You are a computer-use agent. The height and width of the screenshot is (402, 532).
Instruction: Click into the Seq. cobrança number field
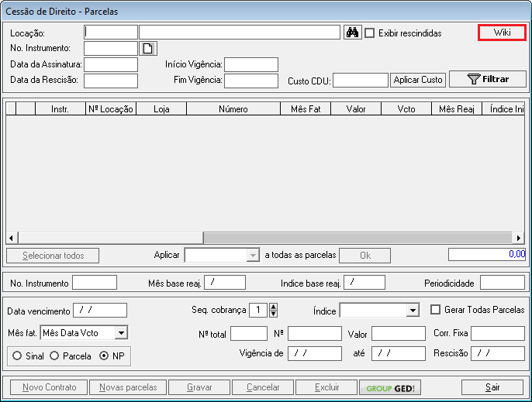(x=258, y=310)
